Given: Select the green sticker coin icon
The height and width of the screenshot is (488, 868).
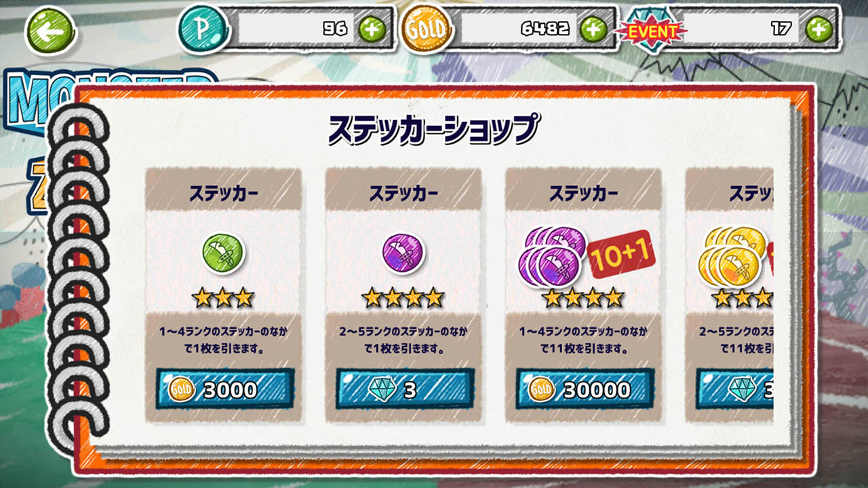Looking at the screenshot, I should (x=223, y=253).
